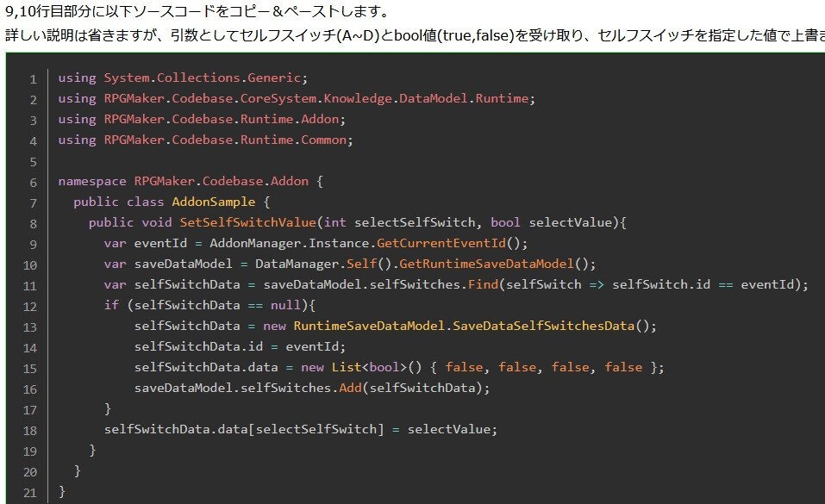
Task: Click the closing brace on line 21
Action: coord(59,490)
